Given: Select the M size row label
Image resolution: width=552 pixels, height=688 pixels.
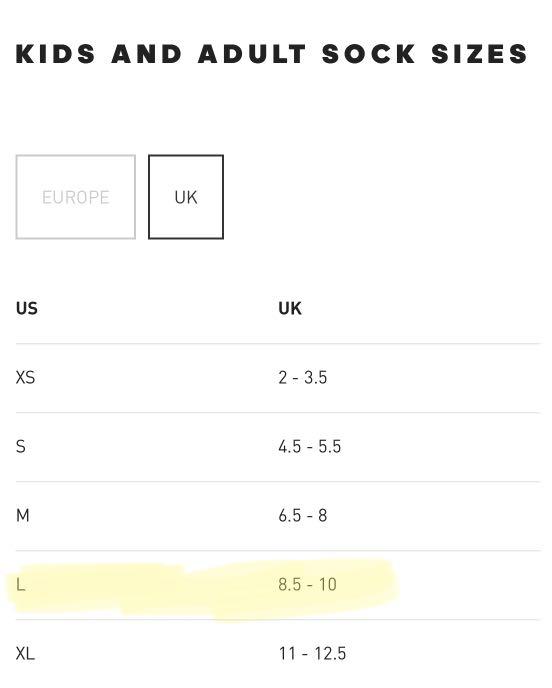Looking at the screenshot, I should [23, 516].
